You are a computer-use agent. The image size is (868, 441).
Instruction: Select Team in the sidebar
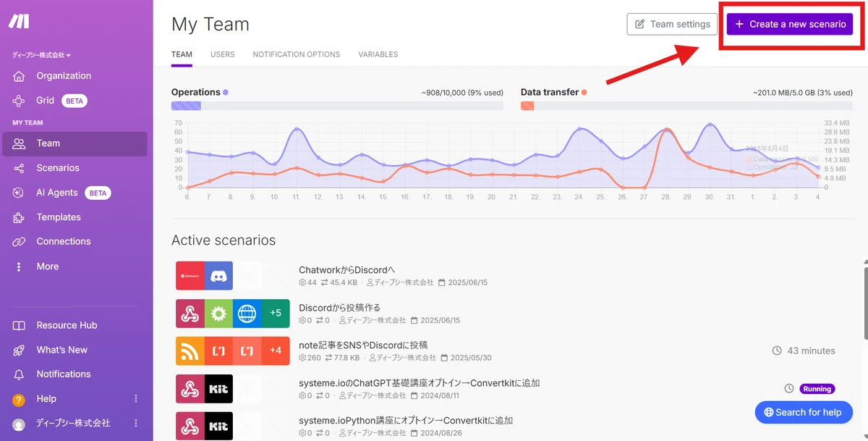coord(75,143)
